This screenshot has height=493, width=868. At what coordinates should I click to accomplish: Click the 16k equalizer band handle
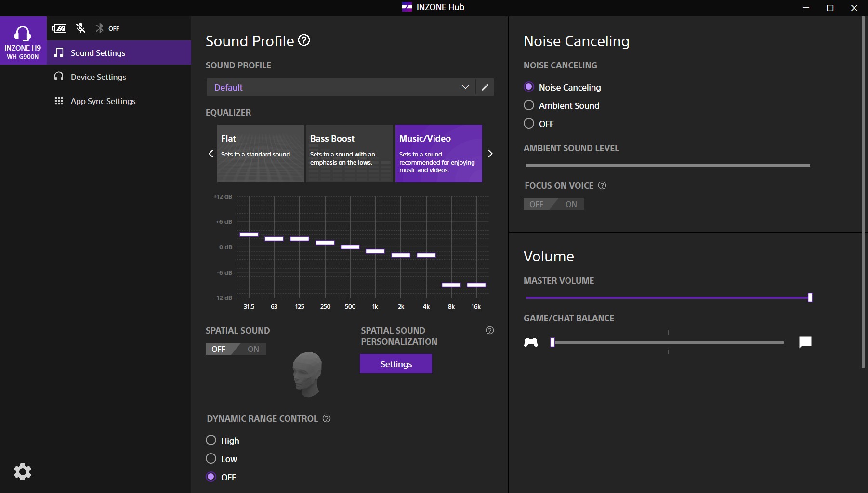(x=476, y=285)
